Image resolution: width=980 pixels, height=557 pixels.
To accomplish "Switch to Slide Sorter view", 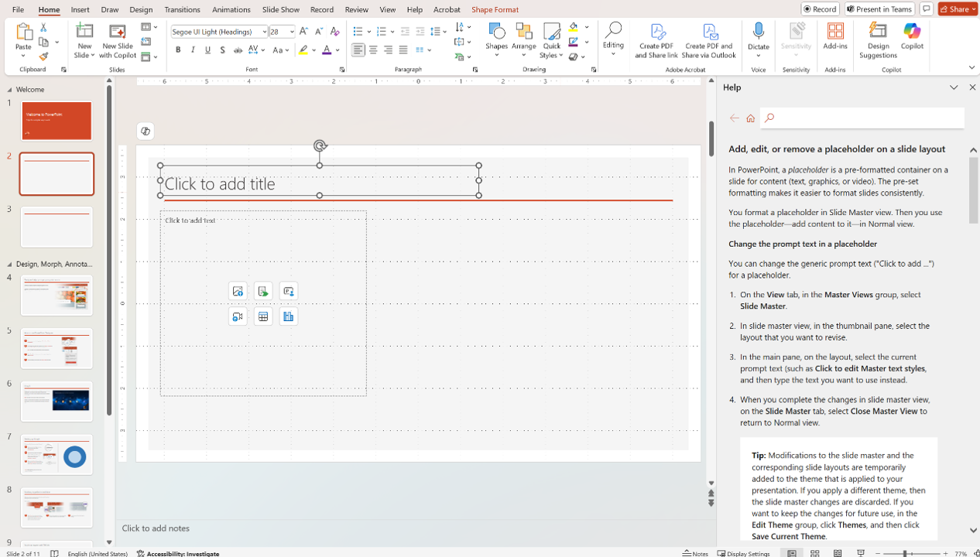I will [x=814, y=553].
